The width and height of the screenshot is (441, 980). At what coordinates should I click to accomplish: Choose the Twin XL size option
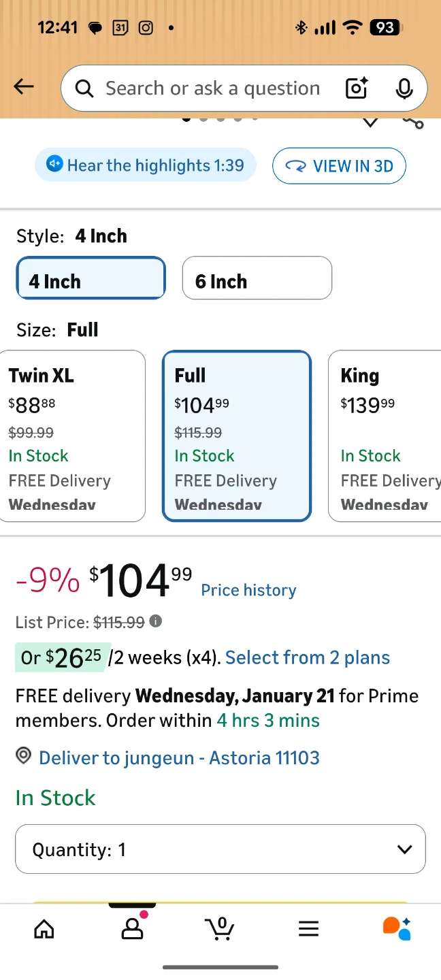click(73, 436)
